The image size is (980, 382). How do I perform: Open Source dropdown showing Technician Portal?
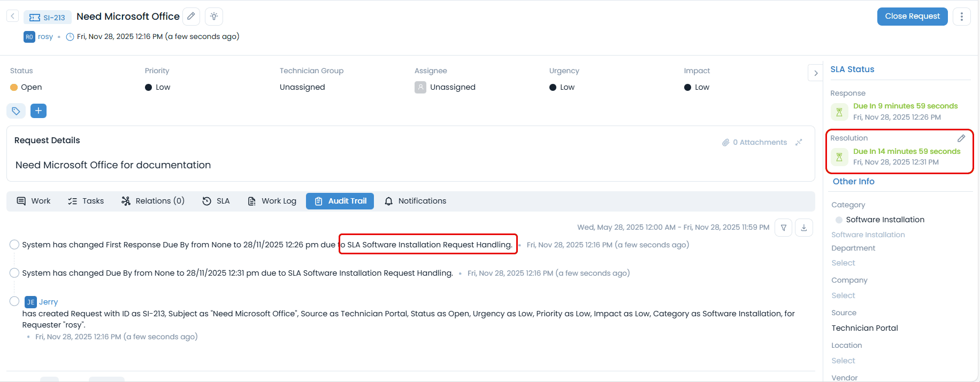tap(864, 328)
